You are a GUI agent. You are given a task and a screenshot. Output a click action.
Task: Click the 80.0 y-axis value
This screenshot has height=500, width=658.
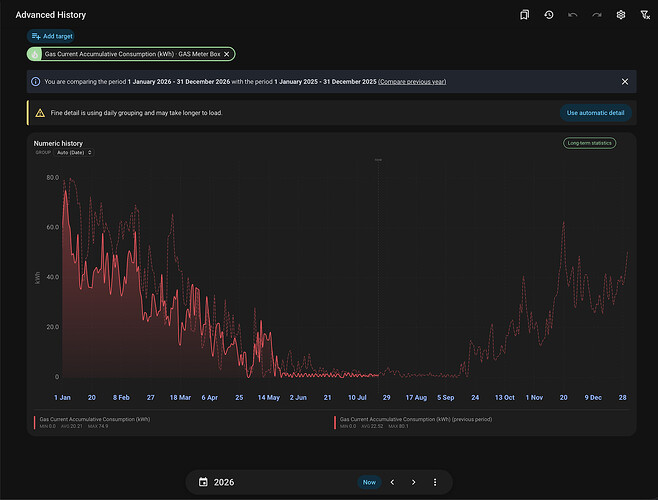[x=53, y=178]
